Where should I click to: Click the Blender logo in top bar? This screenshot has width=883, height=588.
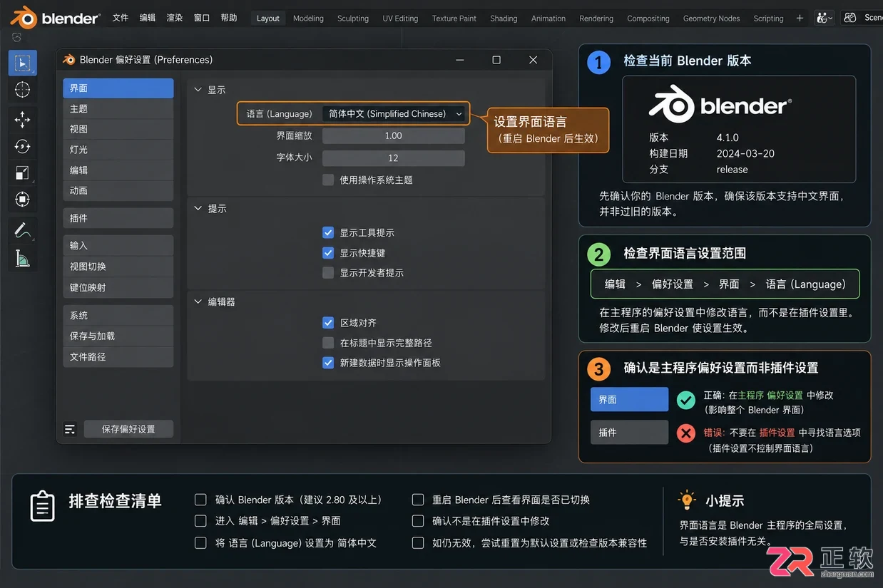[24, 18]
